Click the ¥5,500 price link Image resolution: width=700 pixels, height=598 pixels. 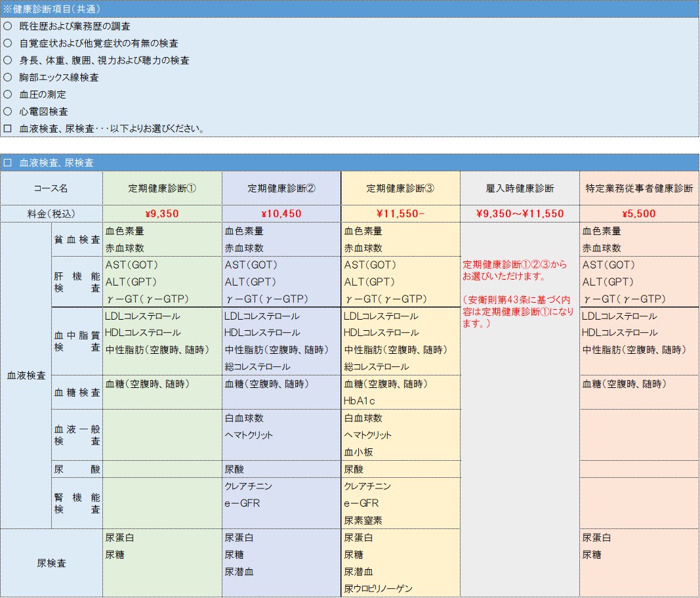coord(638,213)
